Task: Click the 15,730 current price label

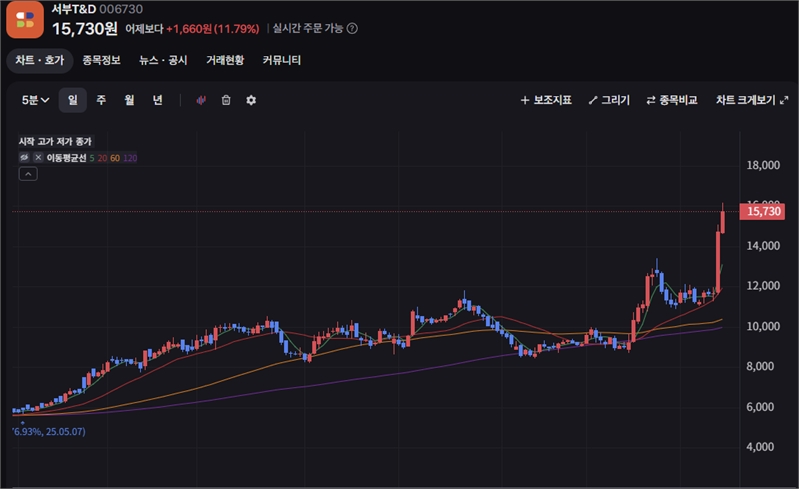Action: [763, 211]
